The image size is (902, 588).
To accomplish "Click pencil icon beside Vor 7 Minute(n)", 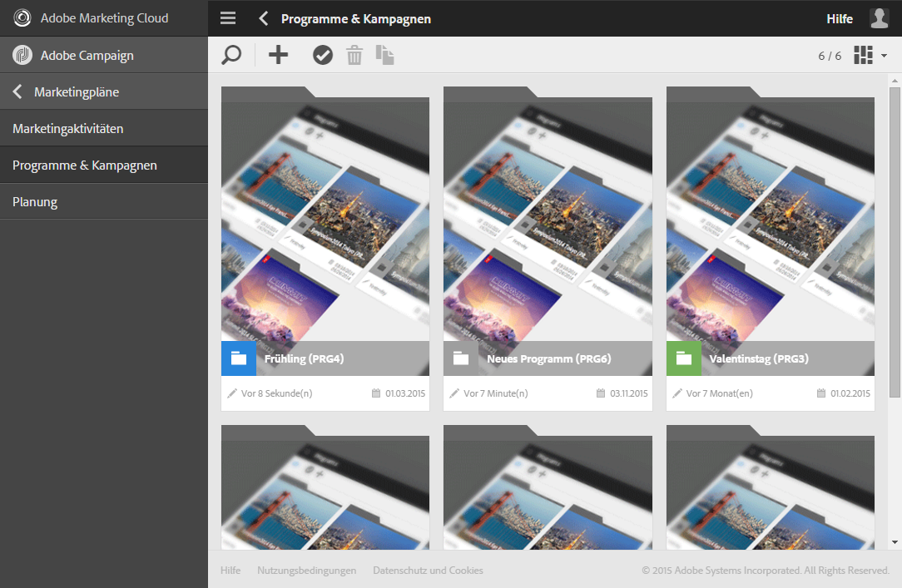I will (454, 393).
